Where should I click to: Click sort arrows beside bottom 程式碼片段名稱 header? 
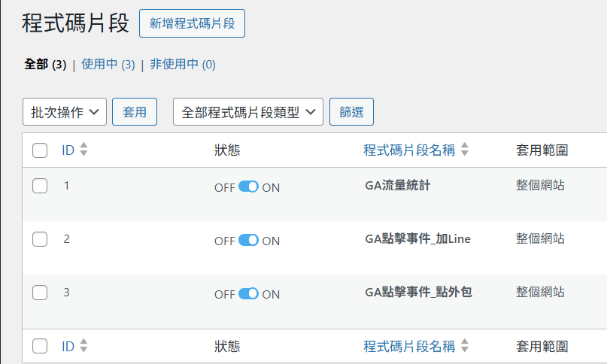click(x=465, y=346)
